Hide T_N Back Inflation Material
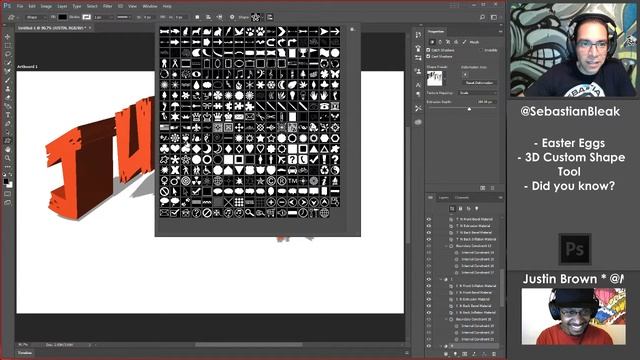This screenshot has width=640, height=360. click(x=429, y=239)
